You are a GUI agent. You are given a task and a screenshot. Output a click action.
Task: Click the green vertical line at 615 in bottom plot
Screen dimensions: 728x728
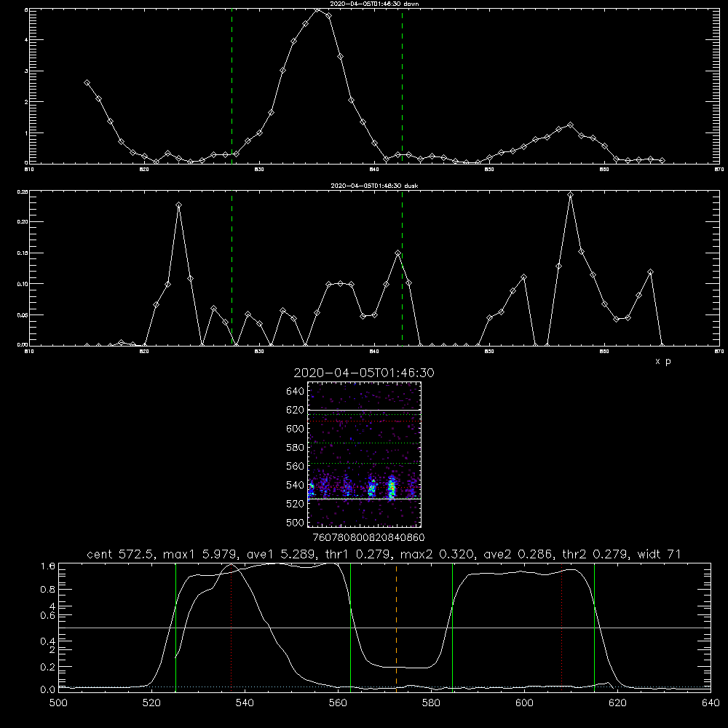pyautogui.click(x=594, y=628)
